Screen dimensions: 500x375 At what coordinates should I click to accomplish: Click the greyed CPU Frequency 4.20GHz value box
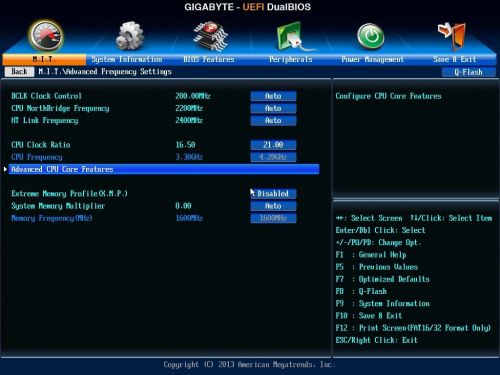point(273,157)
